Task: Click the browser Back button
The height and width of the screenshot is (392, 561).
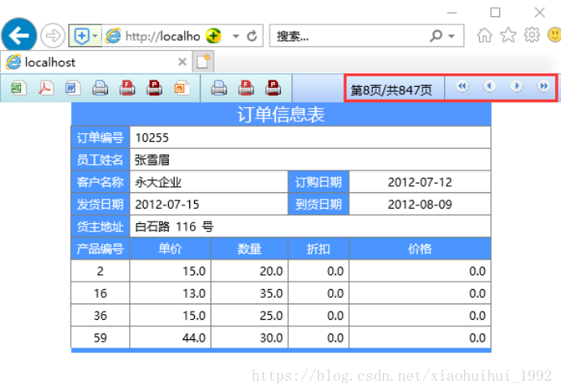Action: pyautogui.click(x=19, y=36)
